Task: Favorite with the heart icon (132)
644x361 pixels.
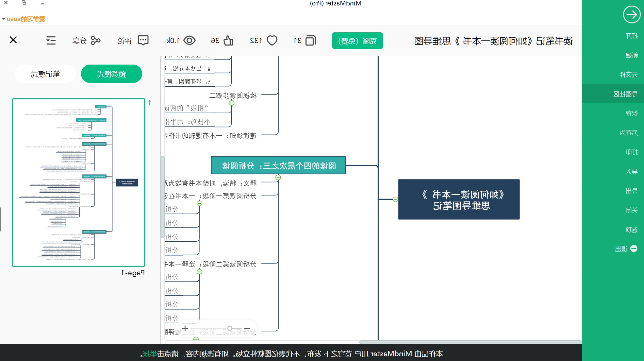Action: 272,40
